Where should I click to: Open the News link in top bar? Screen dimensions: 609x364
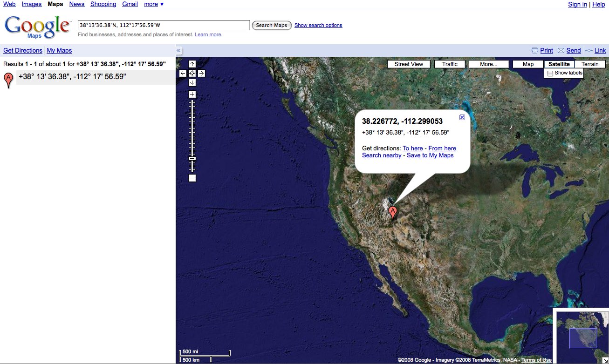pos(77,4)
